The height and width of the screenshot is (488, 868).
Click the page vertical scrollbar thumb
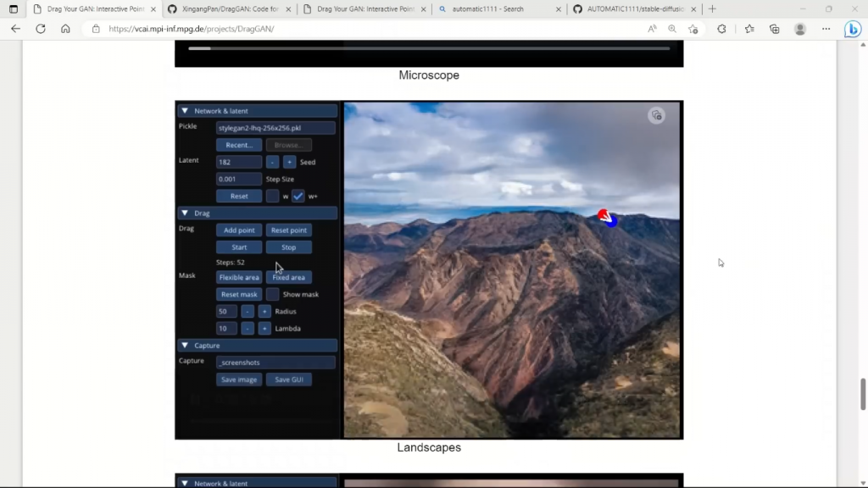pyautogui.click(x=862, y=395)
